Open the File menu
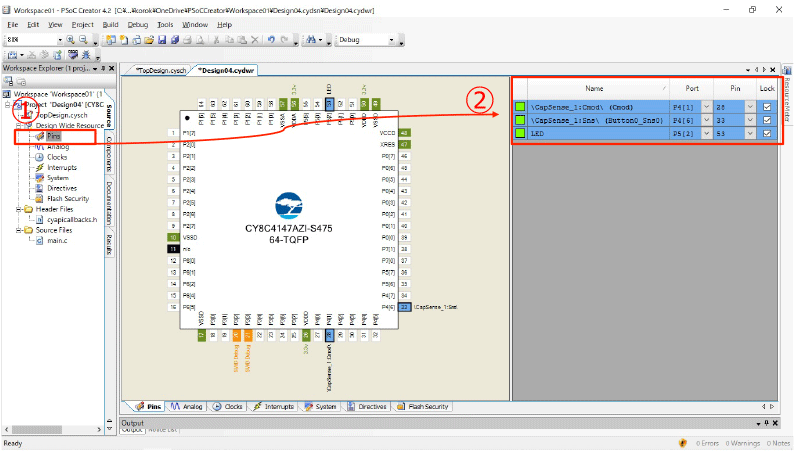Screen dimensions: 795x454 (x=13, y=24)
